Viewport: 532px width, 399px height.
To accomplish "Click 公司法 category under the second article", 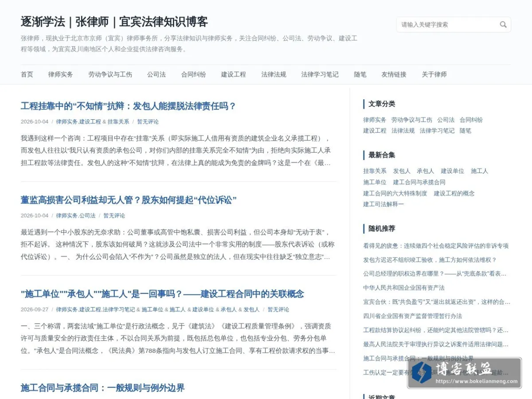I will click(x=87, y=215).
